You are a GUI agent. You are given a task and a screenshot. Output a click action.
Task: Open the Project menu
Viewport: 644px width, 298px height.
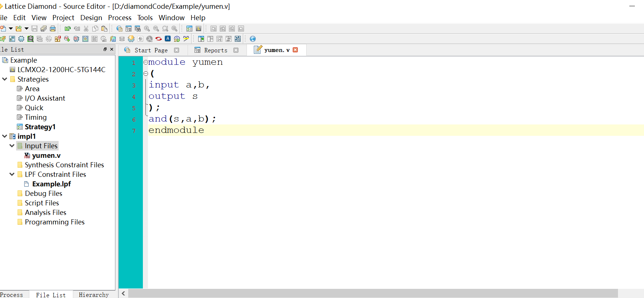coord(63,18)
